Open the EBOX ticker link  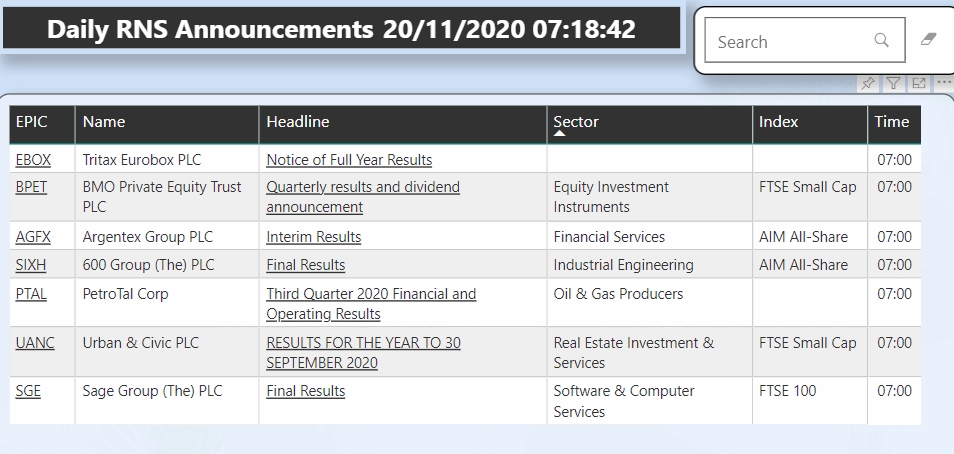[x=33, y=159]
